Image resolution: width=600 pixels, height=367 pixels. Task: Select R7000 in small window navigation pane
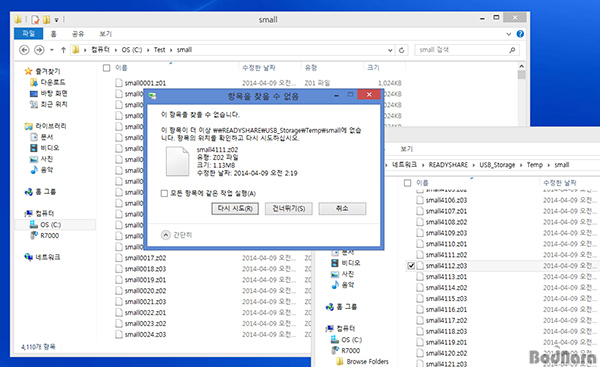(49, 235)
